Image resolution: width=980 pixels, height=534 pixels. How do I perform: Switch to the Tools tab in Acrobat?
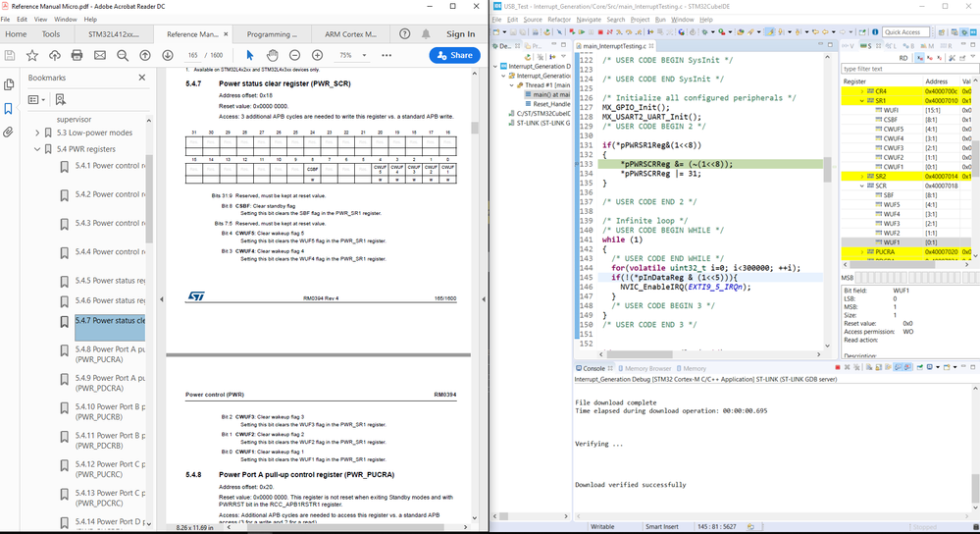coord(51,34)
